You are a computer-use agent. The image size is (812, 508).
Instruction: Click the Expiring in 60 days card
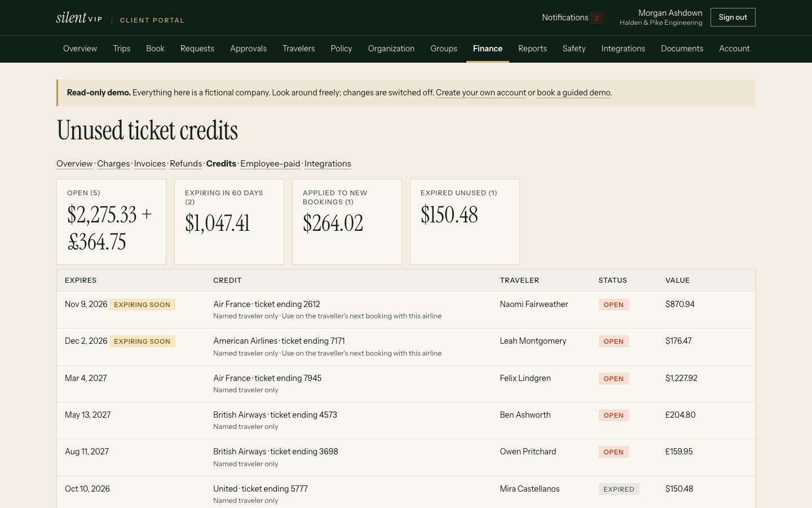229,222
